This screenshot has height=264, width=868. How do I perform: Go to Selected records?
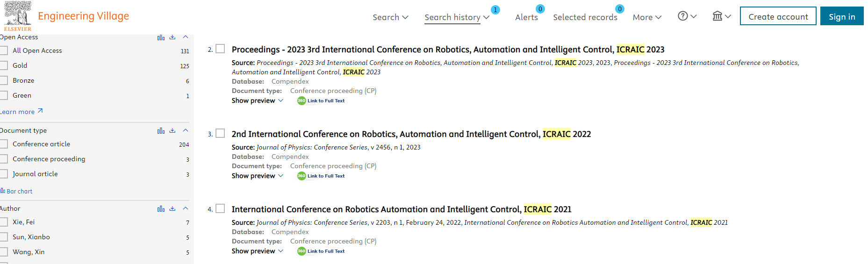click(585, 17)
